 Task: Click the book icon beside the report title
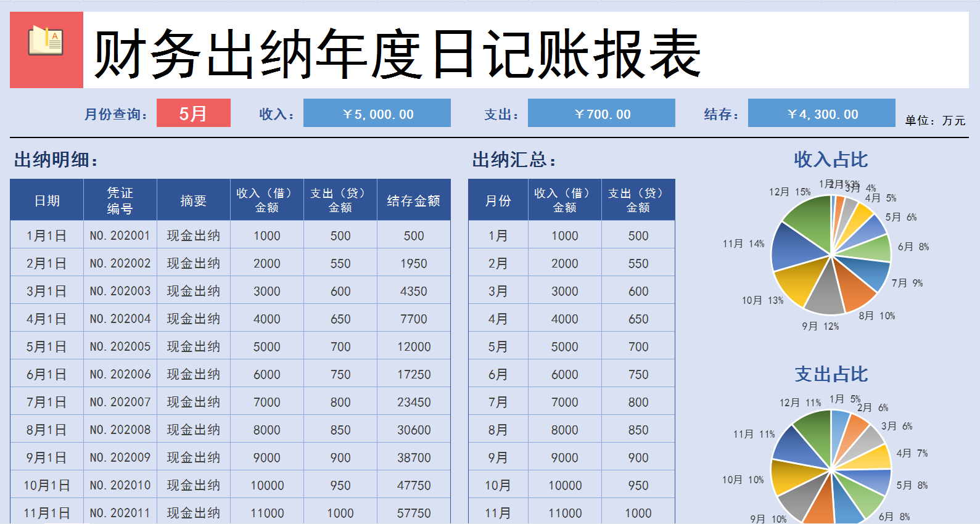coord(46,41)
